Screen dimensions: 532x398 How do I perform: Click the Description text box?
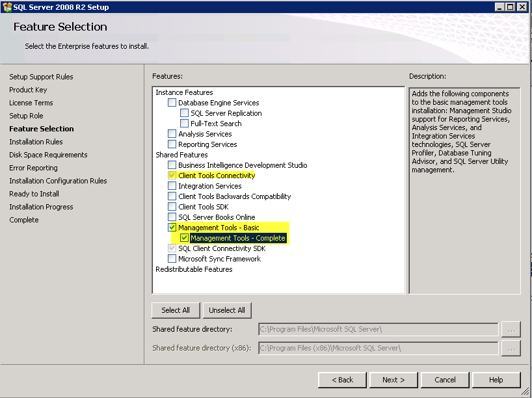tap(464, 191)
